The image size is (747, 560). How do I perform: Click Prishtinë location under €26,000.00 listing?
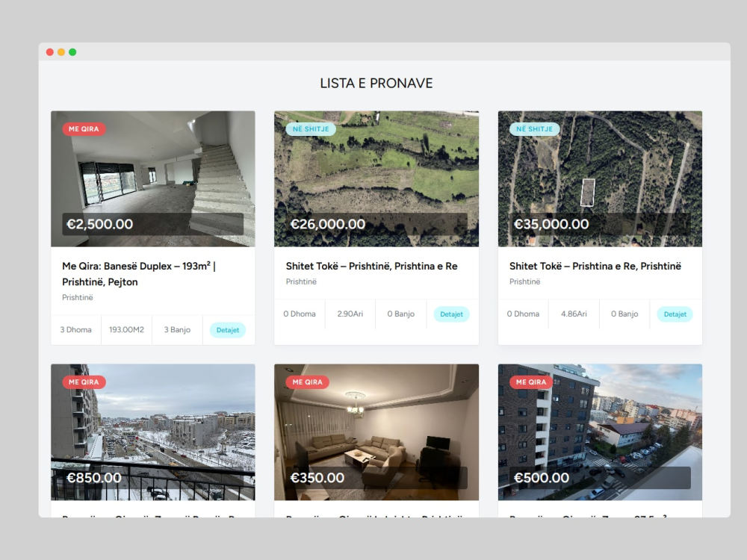[x=301, y=282]
